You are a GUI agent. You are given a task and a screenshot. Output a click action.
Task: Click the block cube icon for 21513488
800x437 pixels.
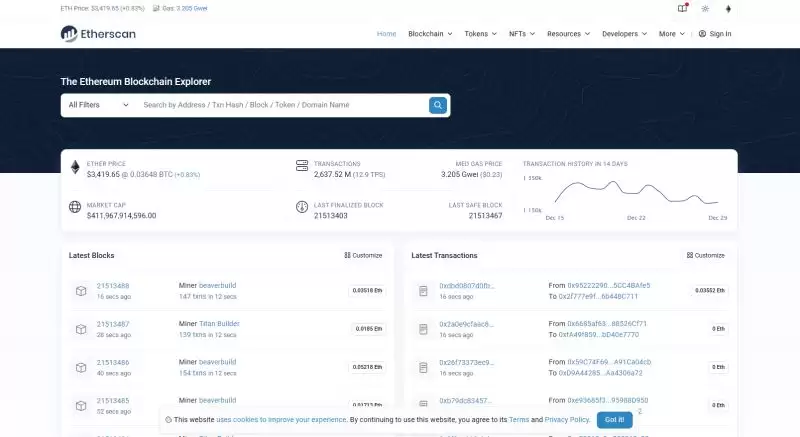click(80, 291)
